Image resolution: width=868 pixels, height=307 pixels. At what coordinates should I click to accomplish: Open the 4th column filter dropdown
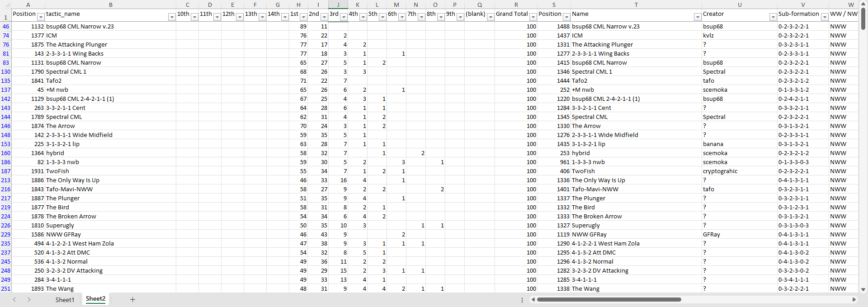[x=363, y=17]
